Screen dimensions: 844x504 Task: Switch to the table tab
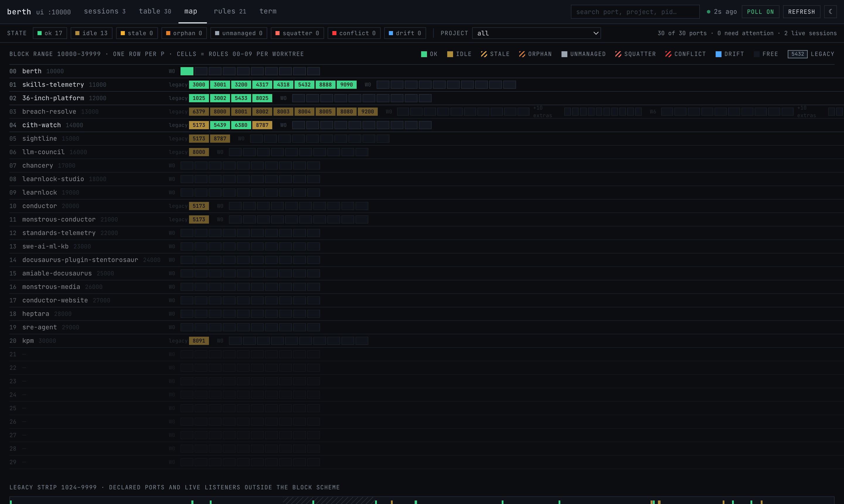coord(155,11)
